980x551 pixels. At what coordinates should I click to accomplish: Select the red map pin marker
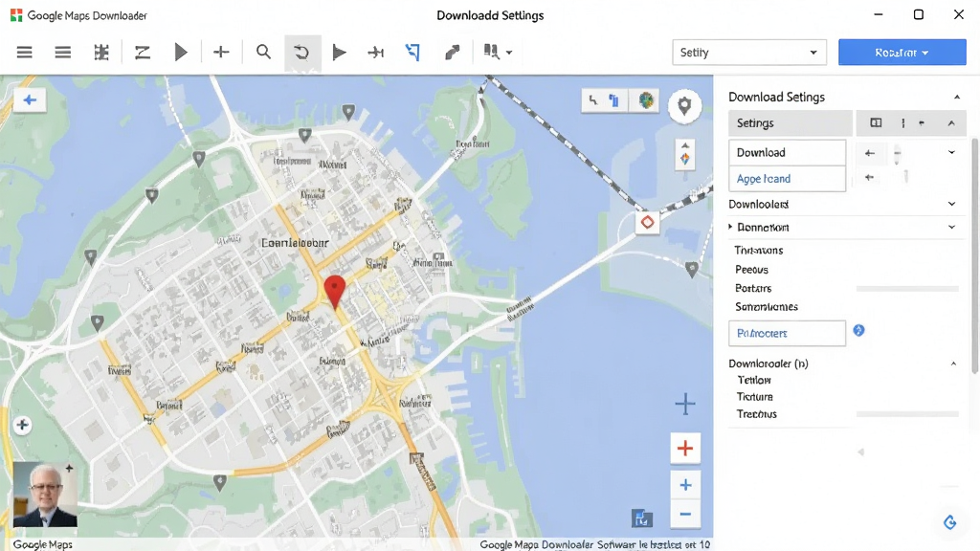[334, 291]
